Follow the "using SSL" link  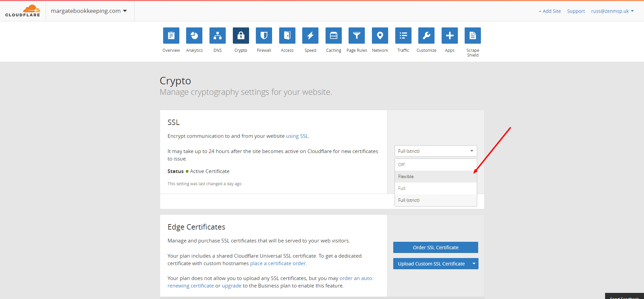coord(297,136)
